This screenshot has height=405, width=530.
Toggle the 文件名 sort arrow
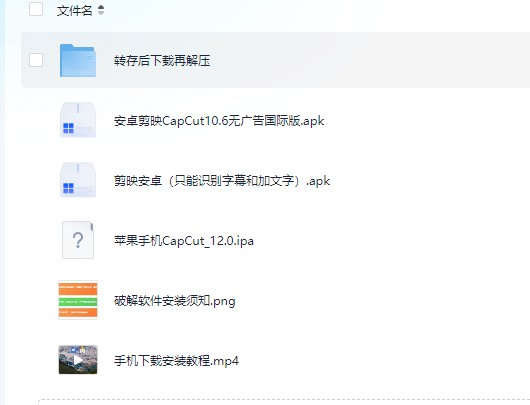[101, 10]
